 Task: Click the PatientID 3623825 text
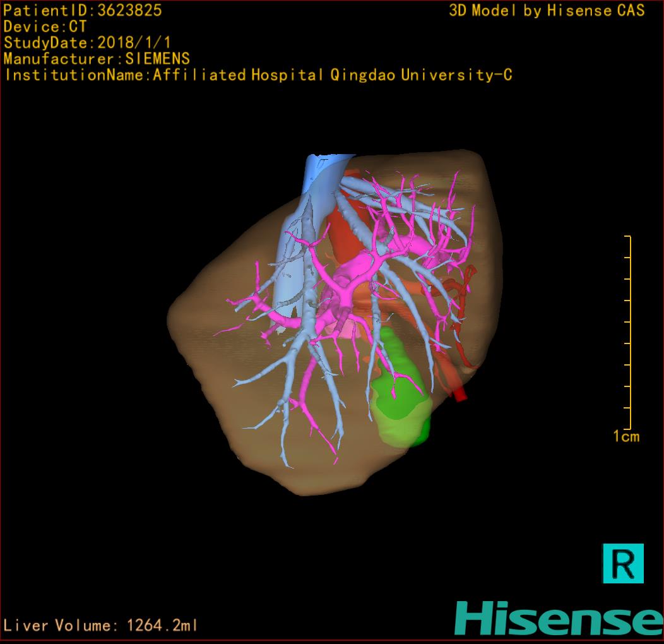pos(83,10)
